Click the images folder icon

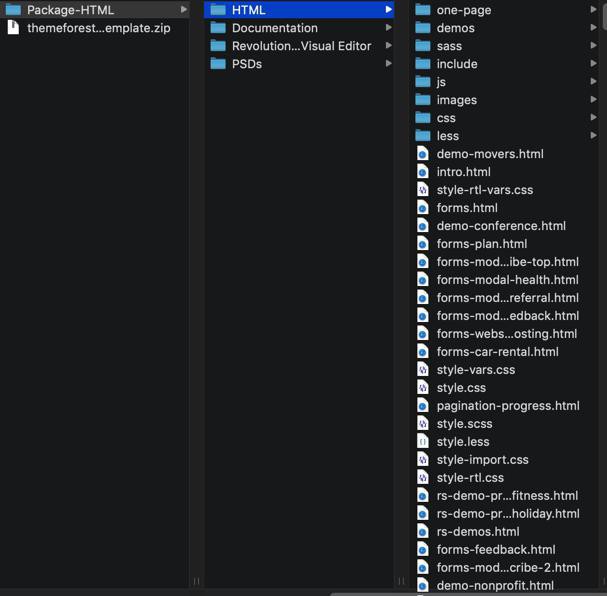coord(423,100)
